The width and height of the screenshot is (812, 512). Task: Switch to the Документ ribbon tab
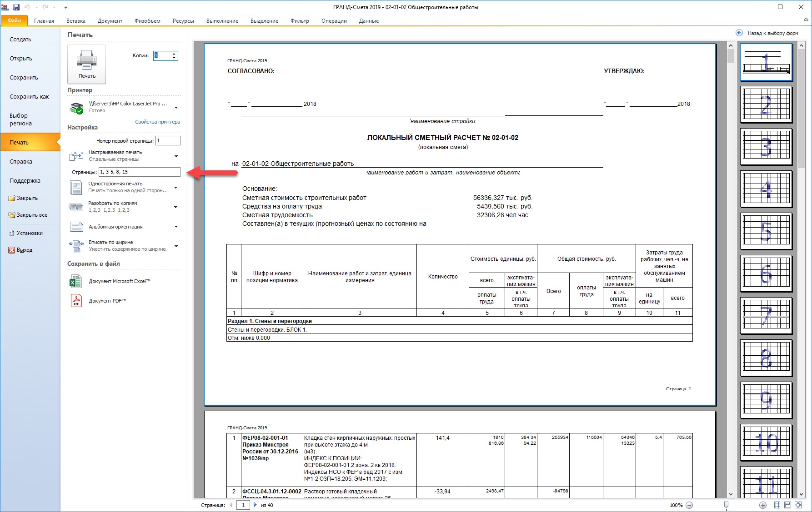pyautogui.click(x=110, y=21)
